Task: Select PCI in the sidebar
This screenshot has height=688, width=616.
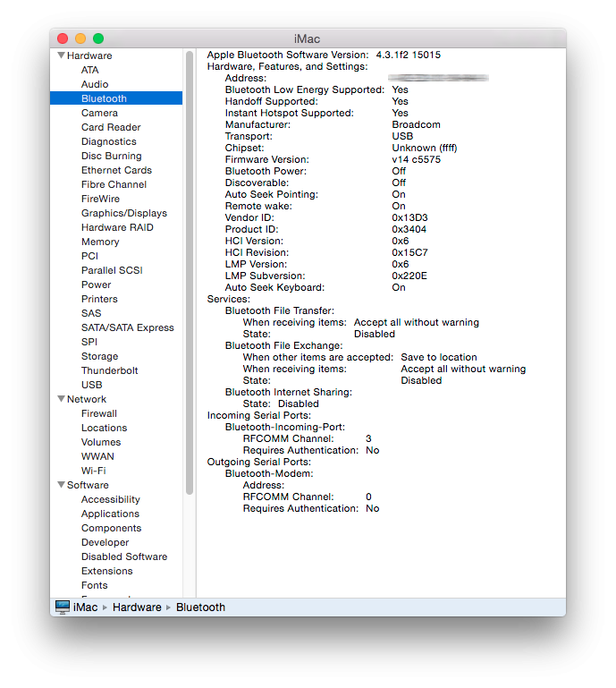Action: (90, 256)
